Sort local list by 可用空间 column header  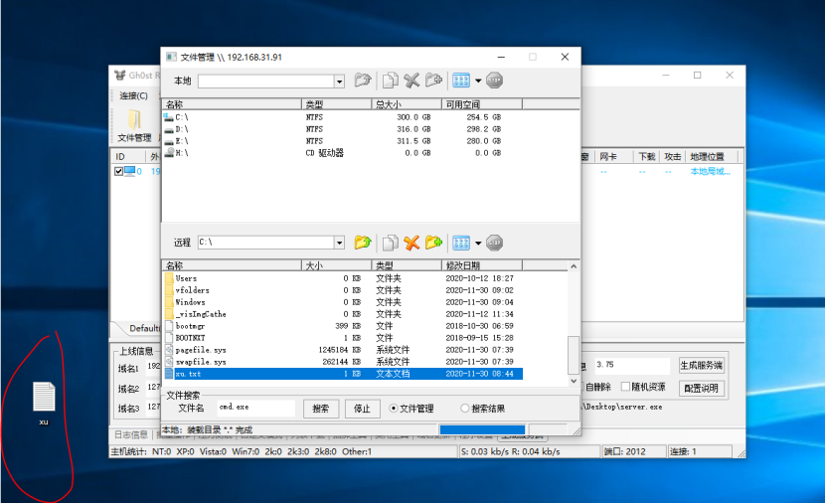482,104
